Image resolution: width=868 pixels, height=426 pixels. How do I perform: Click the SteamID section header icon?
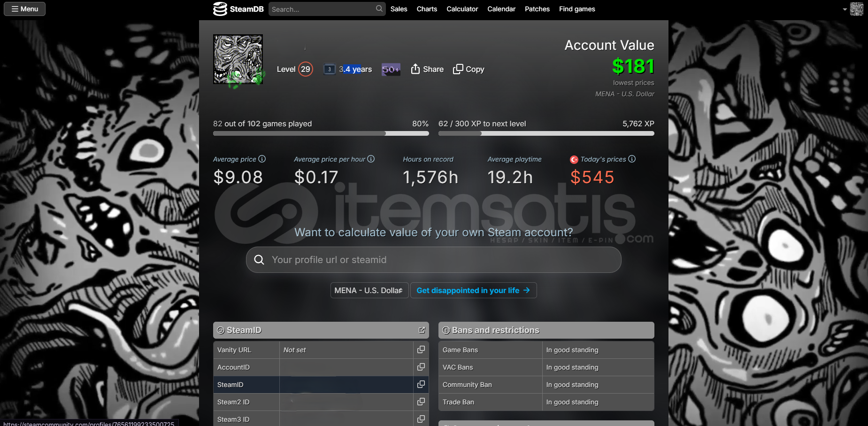221,330
